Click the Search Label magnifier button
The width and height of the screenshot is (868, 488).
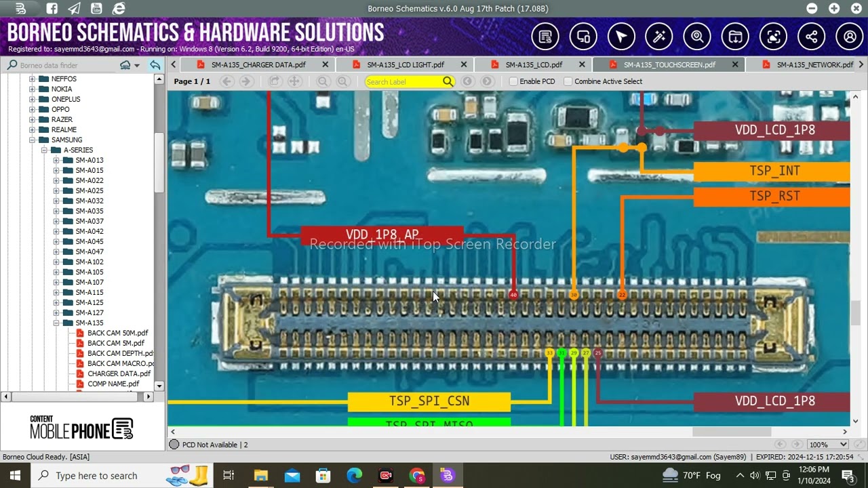[x=448, y=81]
